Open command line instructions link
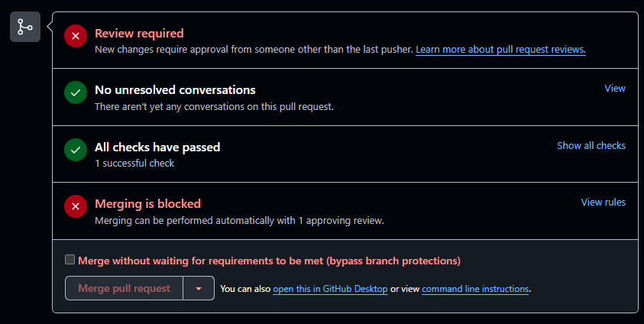The image size is (644, 324). [475, 289]
